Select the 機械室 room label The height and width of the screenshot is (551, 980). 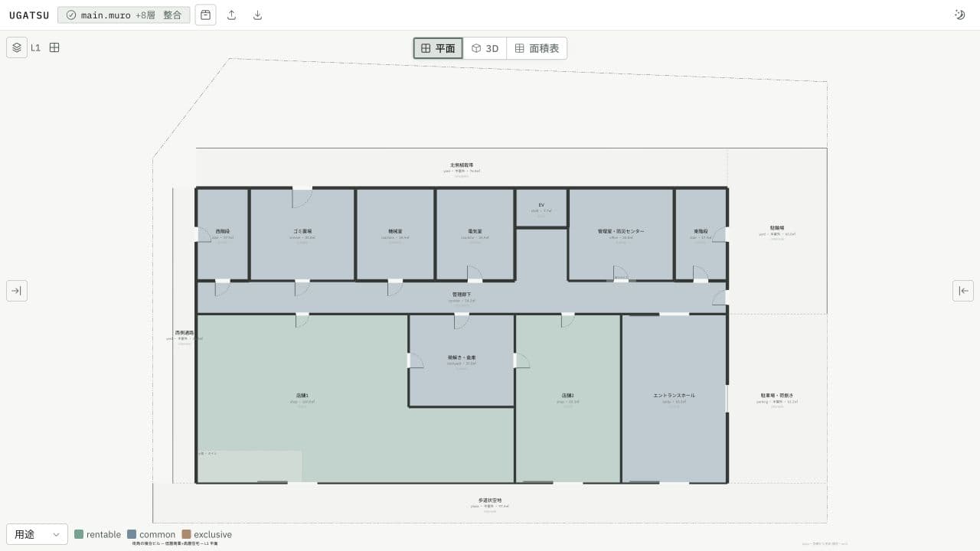[x=395, y=231]
